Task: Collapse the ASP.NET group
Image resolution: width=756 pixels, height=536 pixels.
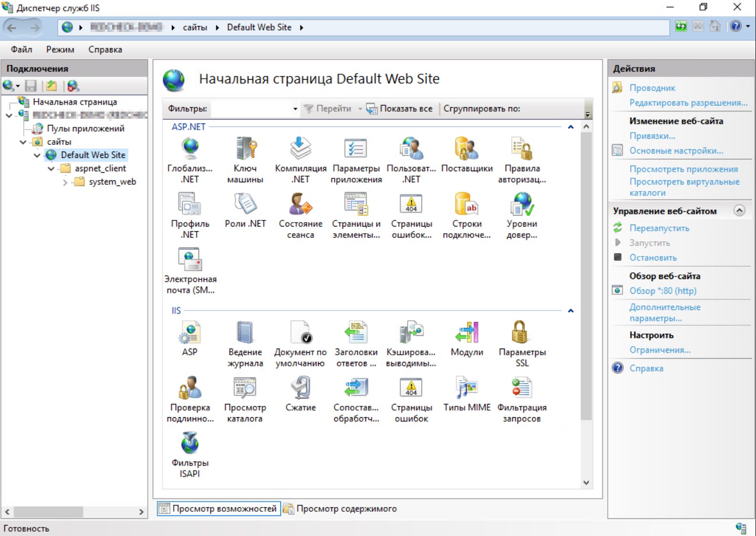Action: pyautogui.click(x=570, y=127)
